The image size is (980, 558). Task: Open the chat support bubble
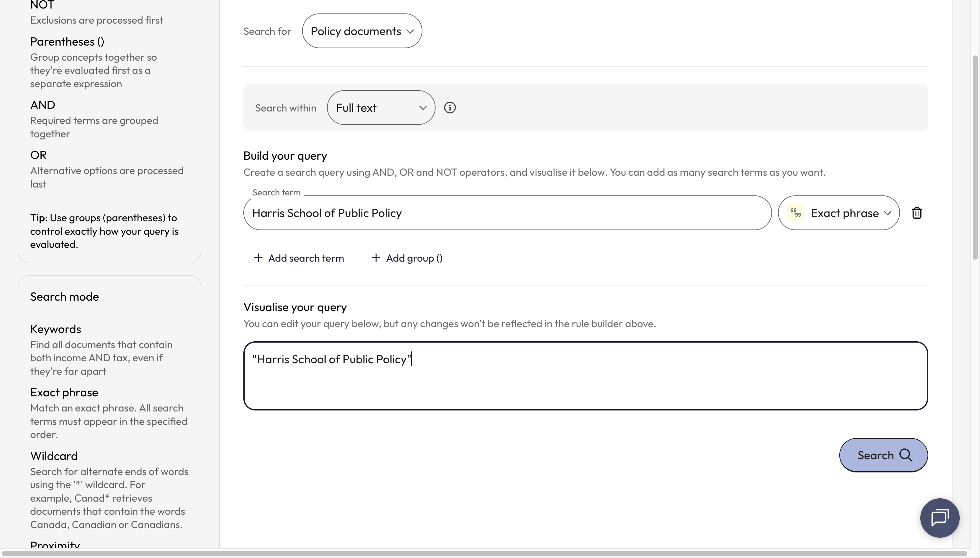tap(940, 518)
